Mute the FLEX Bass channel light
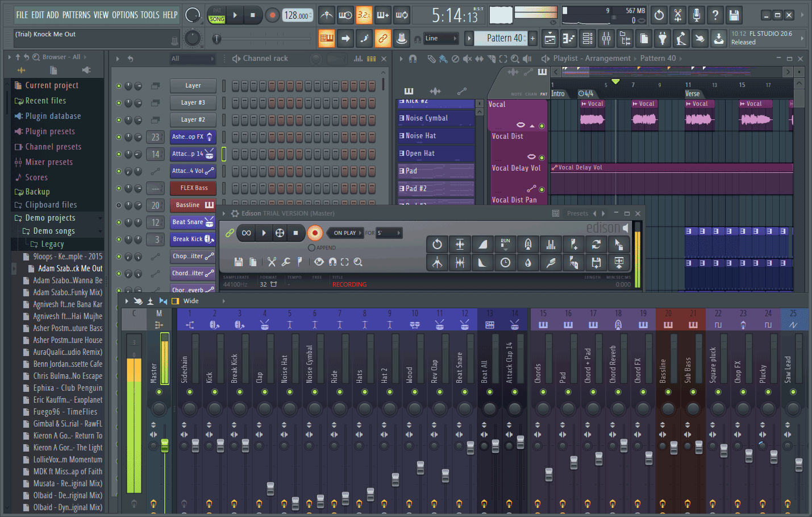 click(119, 188)
